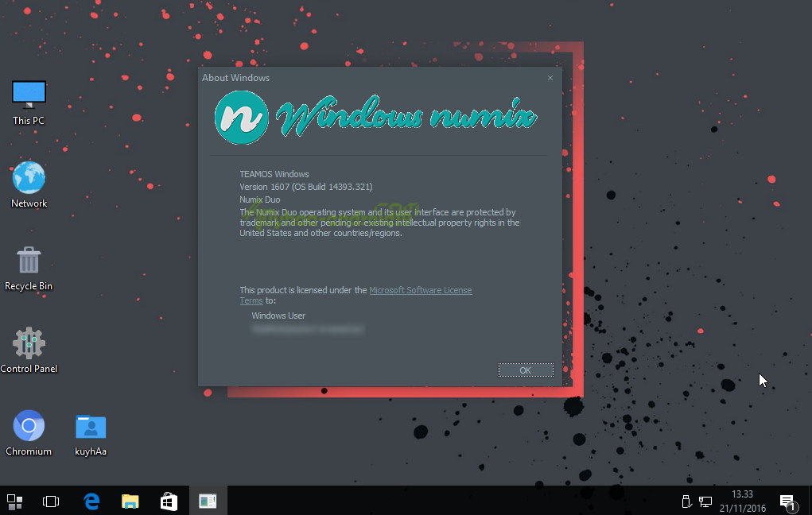The image size is (812, 515).
Task: Click the clock showing 13.33
Action: 742,494
